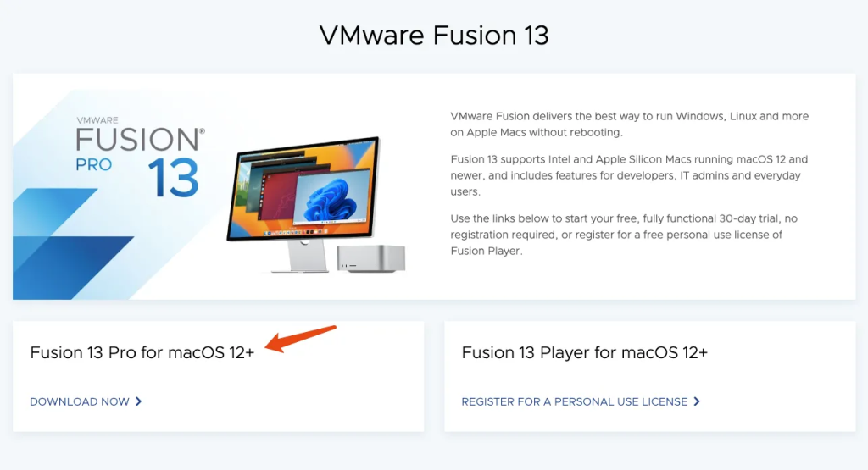Click the paragraph about the free 30-day trial
This screenshot has width=868, height=470.
pos(624,235)
